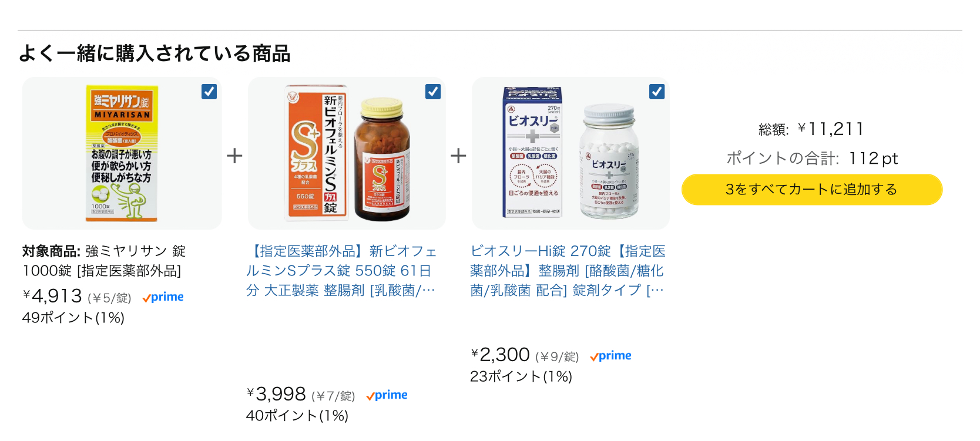Click the 新ビオフェルミンS orange box and bottle image
Viewport: 980px width, 441px height.
pyautogui.click(x=347, y=153)
